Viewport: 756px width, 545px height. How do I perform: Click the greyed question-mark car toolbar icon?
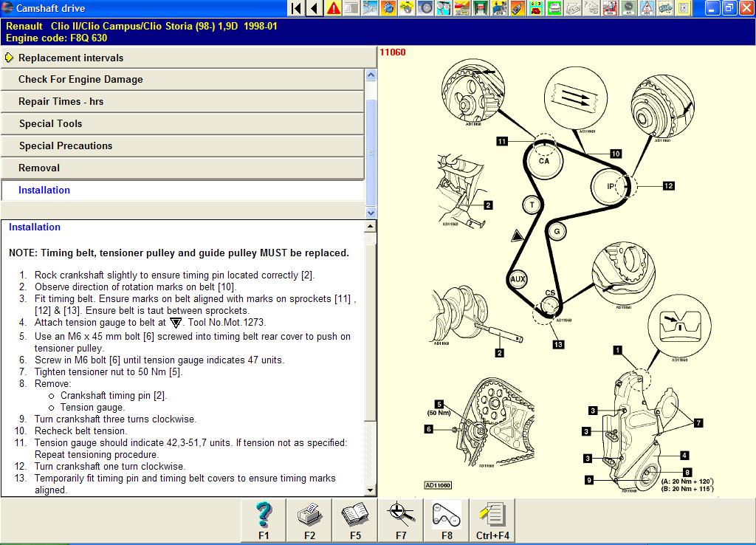click(x=591, y=8)
